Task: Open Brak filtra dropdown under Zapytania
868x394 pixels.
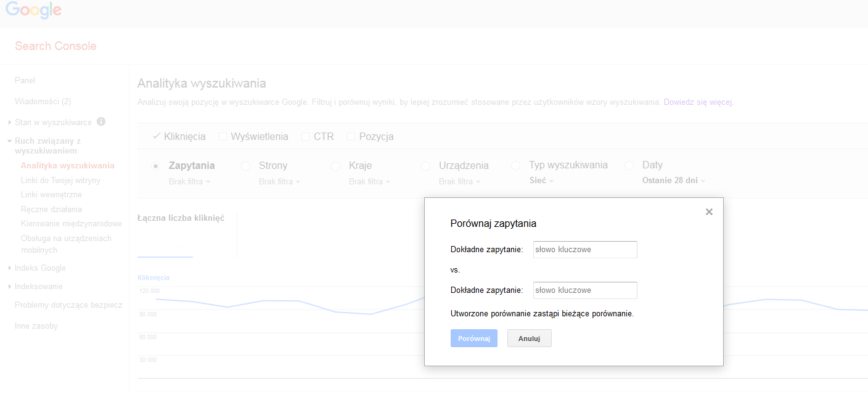Action: point(190,182)
